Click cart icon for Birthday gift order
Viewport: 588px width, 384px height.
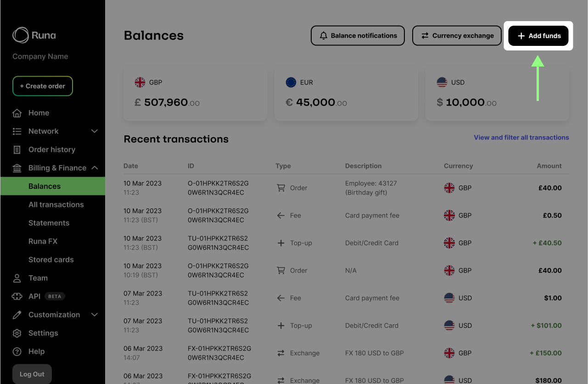[281, 188]
